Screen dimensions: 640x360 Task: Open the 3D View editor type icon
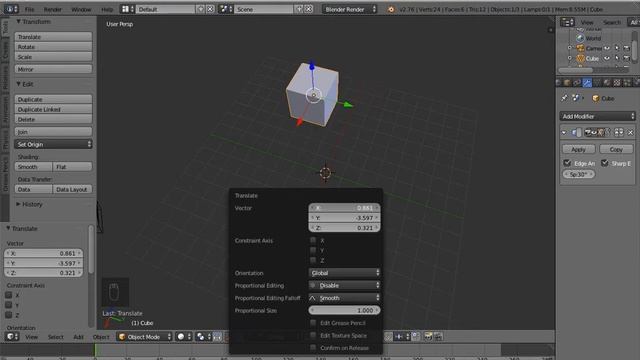(x=12, y=336)
